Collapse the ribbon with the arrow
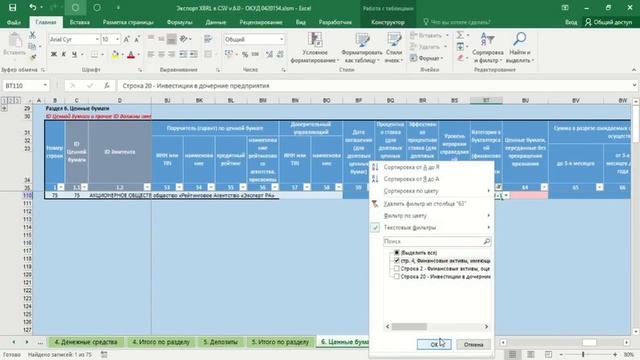This screenshot has height=360, width=640. pyautogui.click(x=634, y=70)
